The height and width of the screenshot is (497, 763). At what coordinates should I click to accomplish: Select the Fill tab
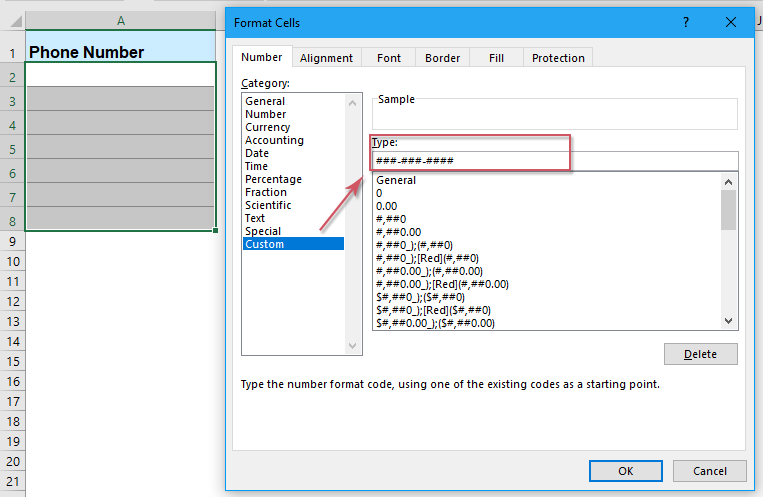coord(496,58)
